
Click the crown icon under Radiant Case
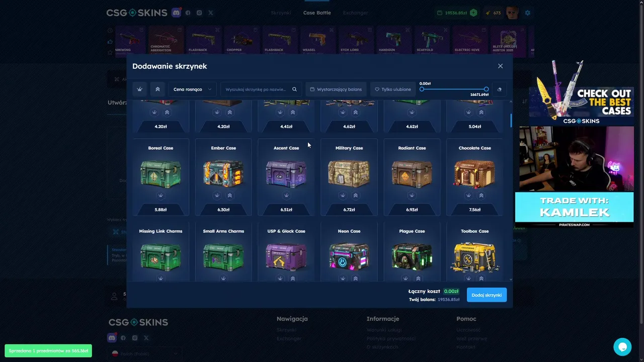pyautogui.click(x=412, y=195)
